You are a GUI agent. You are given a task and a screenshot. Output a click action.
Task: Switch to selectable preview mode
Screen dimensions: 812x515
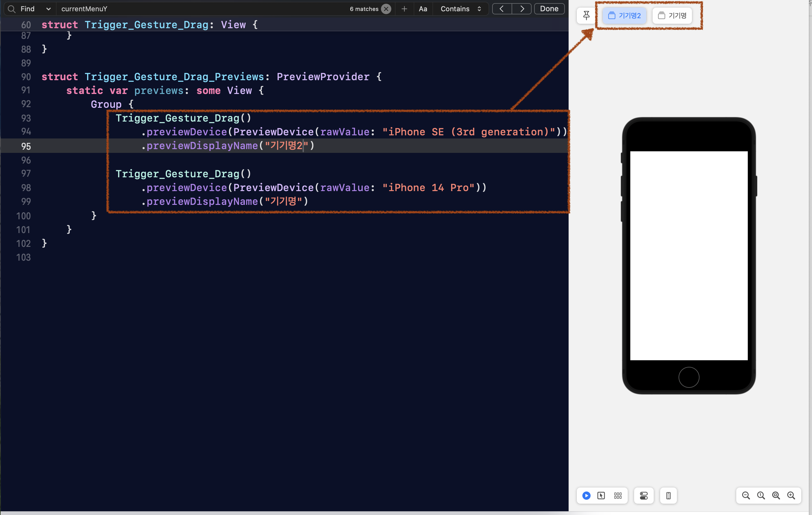click(601, 496)
